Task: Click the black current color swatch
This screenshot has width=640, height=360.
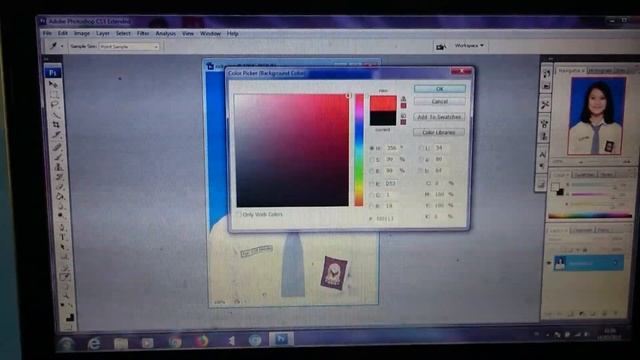Action: (383, 118)
